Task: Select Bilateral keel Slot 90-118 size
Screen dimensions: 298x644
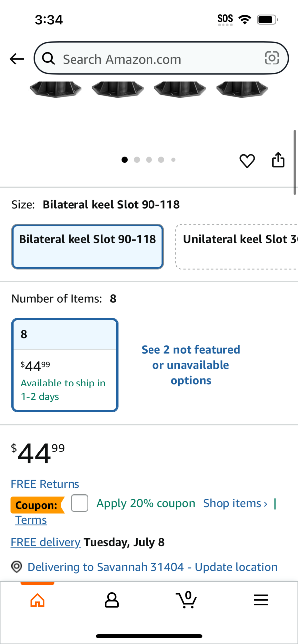Action: click(x=88, y=247)
